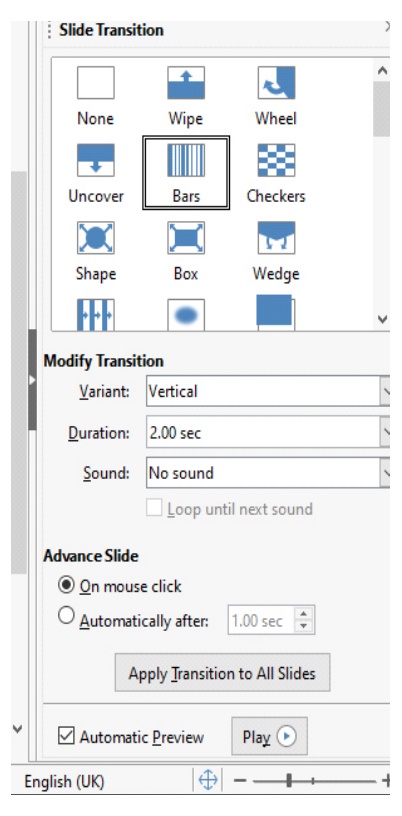Choose the Wipe transition icon
This screenshot has width=402, height=816.
click(186, 83)
